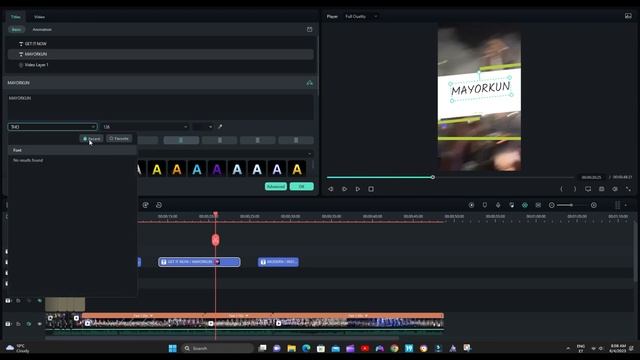Image resolution: width=640 pixels, height=360 pixels.
Task: Click the mark-in bracket icon in the player
Action: coord(561,189)
